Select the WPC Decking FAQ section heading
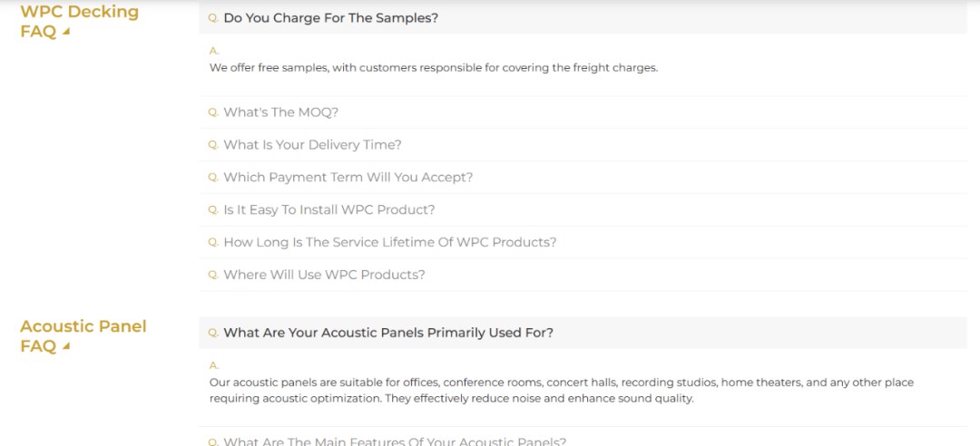 pos(79,13)
